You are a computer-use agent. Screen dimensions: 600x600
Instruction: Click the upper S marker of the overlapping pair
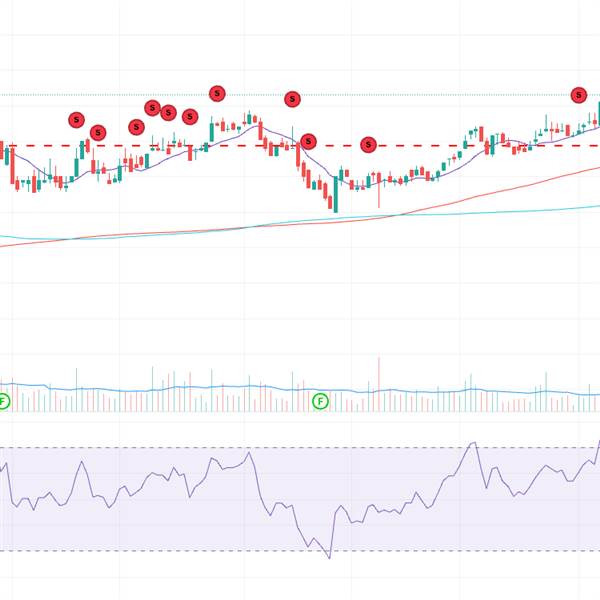152,108
